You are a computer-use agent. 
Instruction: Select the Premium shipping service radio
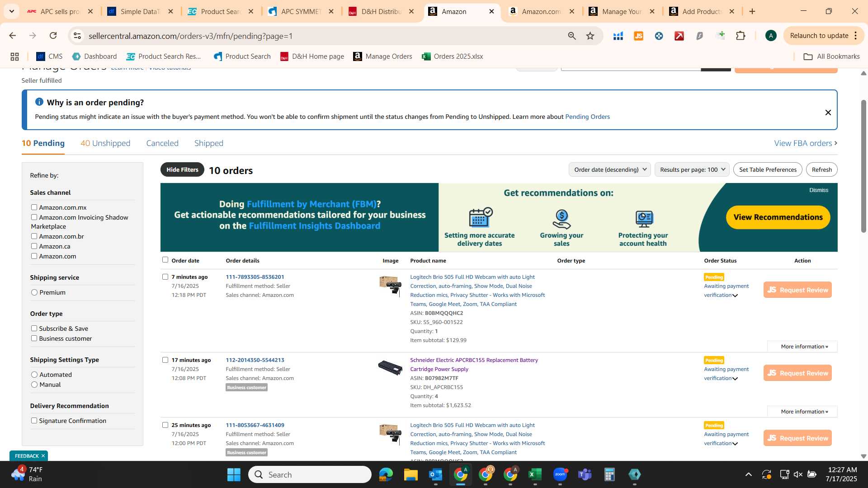point(34,292)
